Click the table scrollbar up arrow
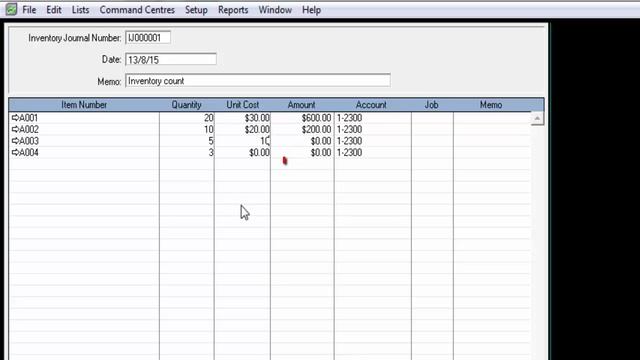 coord(537,118)
